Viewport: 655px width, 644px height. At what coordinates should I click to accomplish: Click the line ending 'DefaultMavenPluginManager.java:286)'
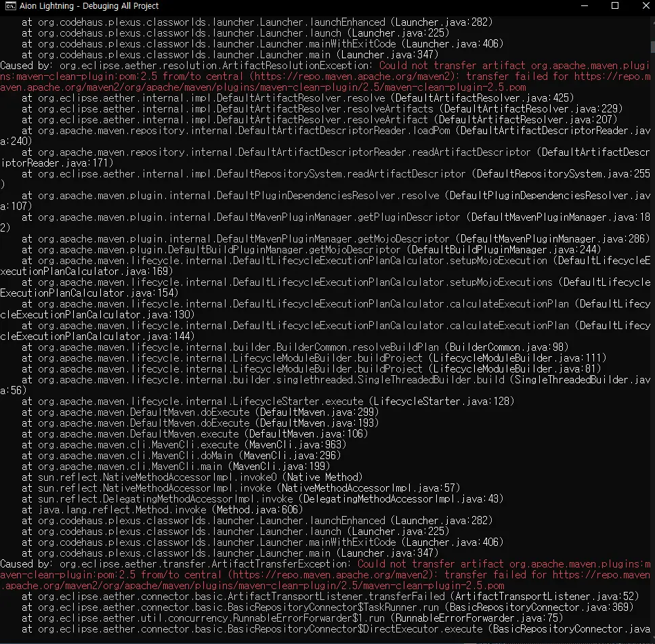point(336,239)
